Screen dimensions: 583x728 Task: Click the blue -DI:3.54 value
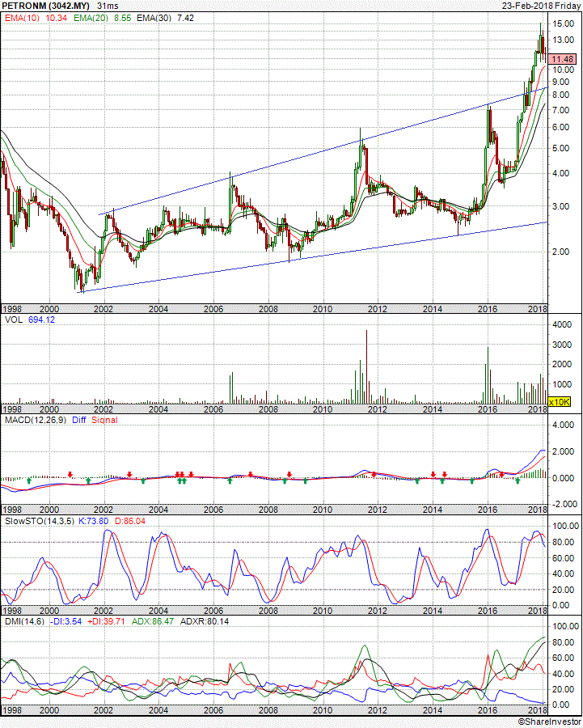coord(65,621)
